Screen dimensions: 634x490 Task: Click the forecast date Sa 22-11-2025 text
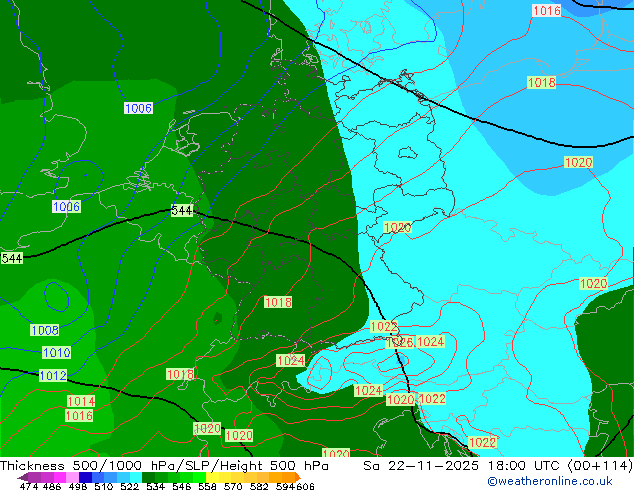click(421, 466)
